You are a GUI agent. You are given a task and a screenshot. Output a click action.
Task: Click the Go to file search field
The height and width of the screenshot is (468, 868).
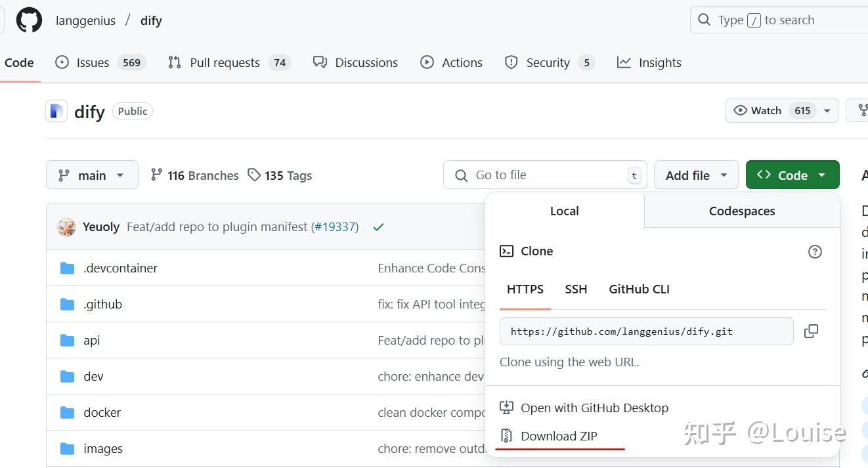(x=545, y=175)
